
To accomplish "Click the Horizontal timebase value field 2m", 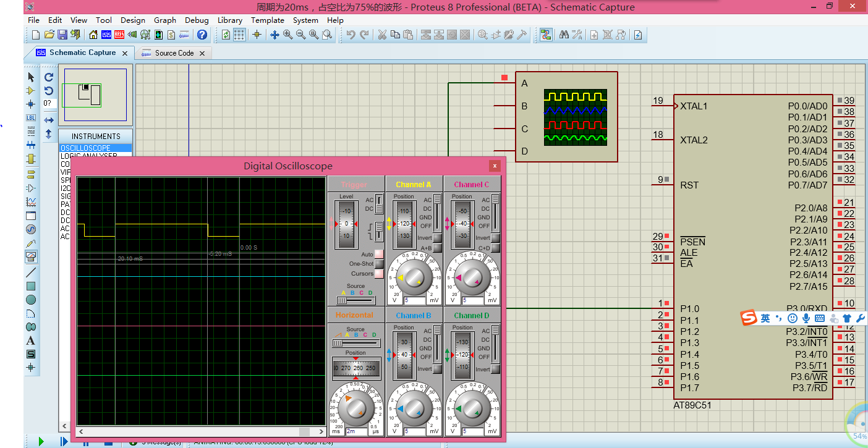I will [x=357, y=431].
